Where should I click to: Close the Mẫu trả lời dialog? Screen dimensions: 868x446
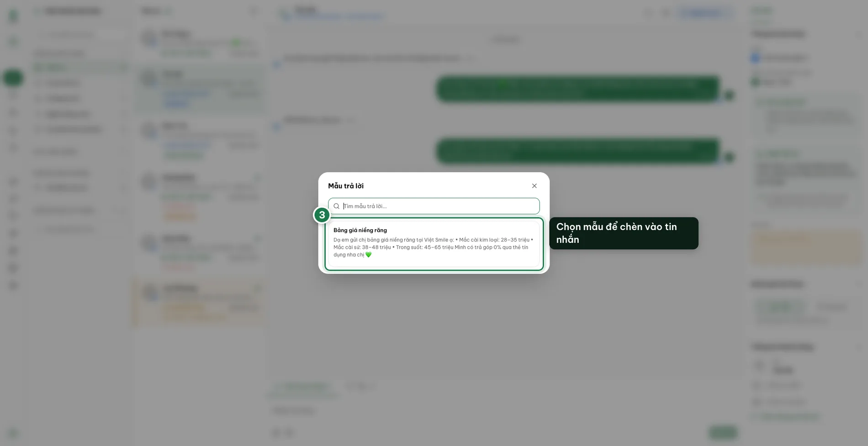(534, 186)
